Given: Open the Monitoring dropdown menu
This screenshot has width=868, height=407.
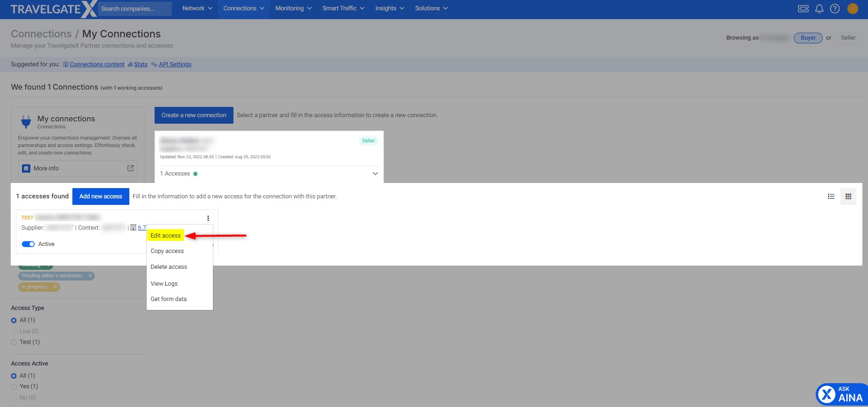Looking at the screenshot, I should (293, 8).
